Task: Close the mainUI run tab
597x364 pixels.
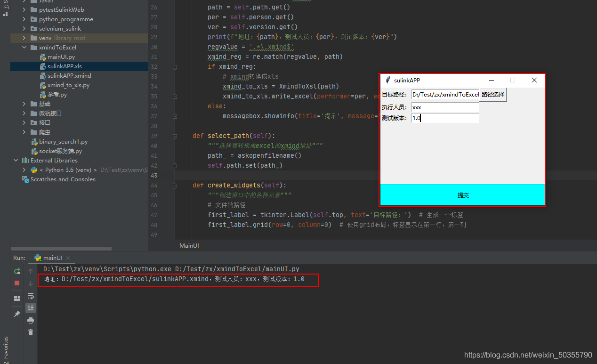Action: pyautogui.click(x=68, y=258)
